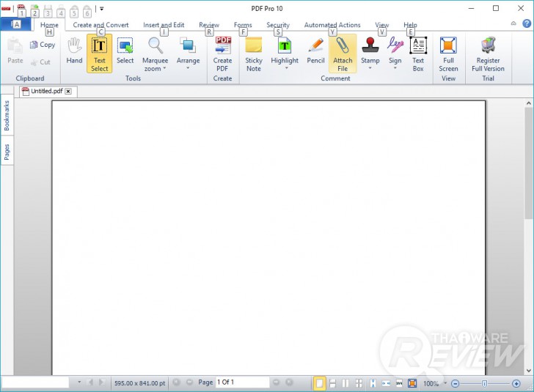This screenshot has height=392, width=534.
Task: Click the Paste clipboard icon
Action: 15,45
